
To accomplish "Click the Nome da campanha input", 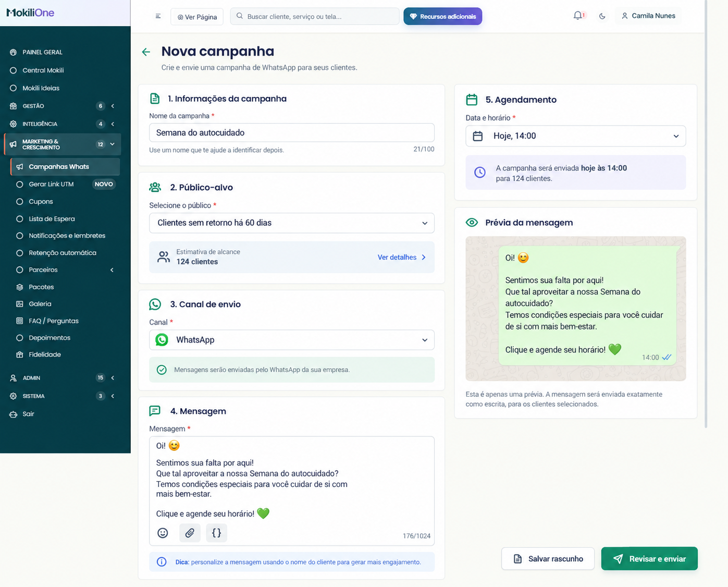I will [x=292, y=133].
